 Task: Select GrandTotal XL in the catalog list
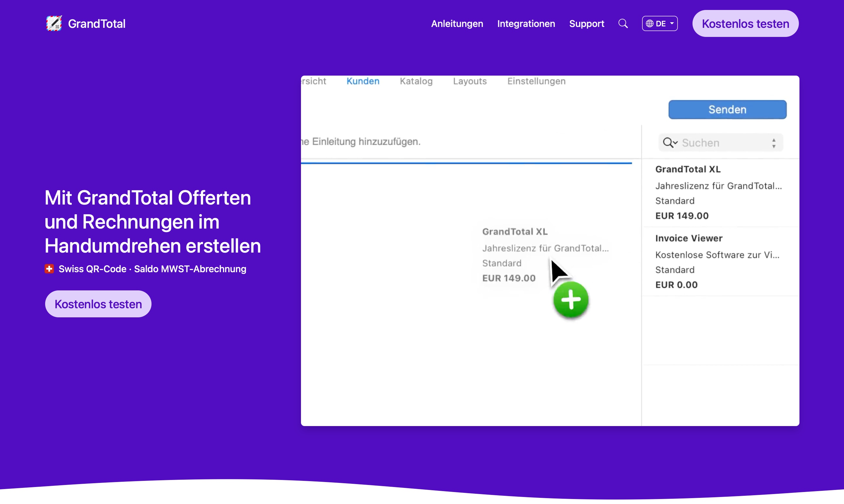720,192
